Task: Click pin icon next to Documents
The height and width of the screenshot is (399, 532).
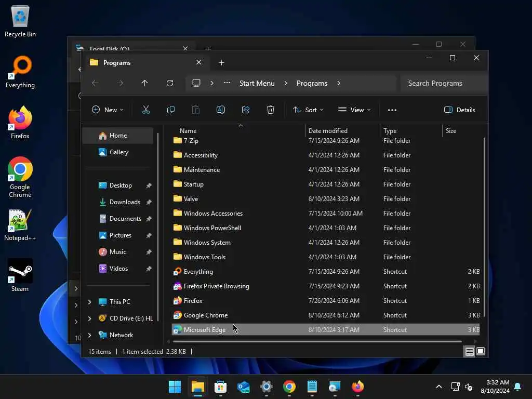Action: (149, 219)
